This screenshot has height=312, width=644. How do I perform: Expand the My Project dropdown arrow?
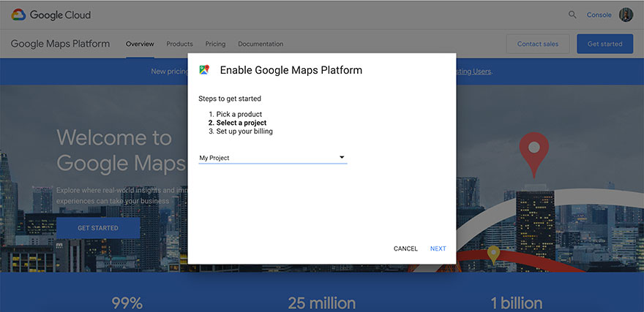click(341, 157)
